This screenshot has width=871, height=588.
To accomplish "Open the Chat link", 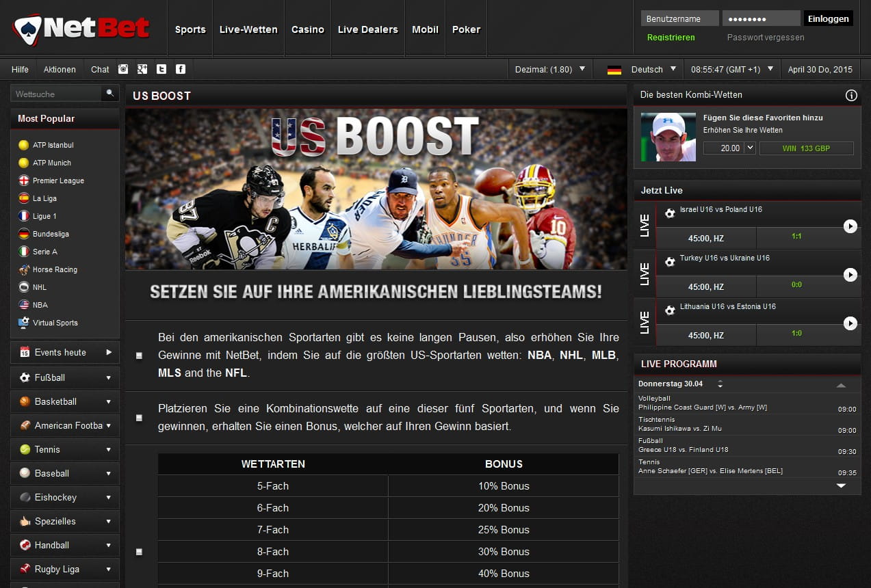I will click(100, 69).
